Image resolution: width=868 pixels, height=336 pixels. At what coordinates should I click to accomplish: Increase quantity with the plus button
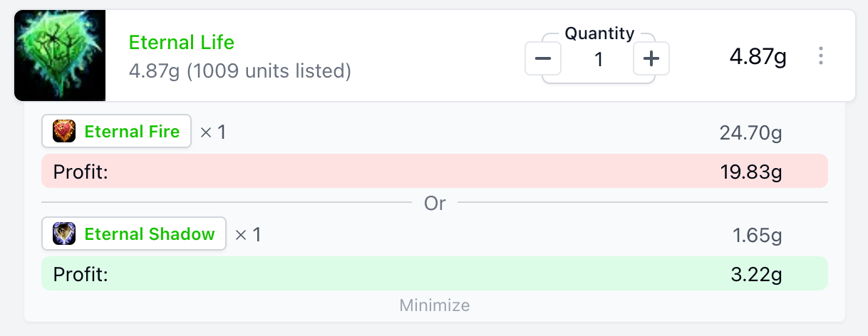[x=651, y=58]
